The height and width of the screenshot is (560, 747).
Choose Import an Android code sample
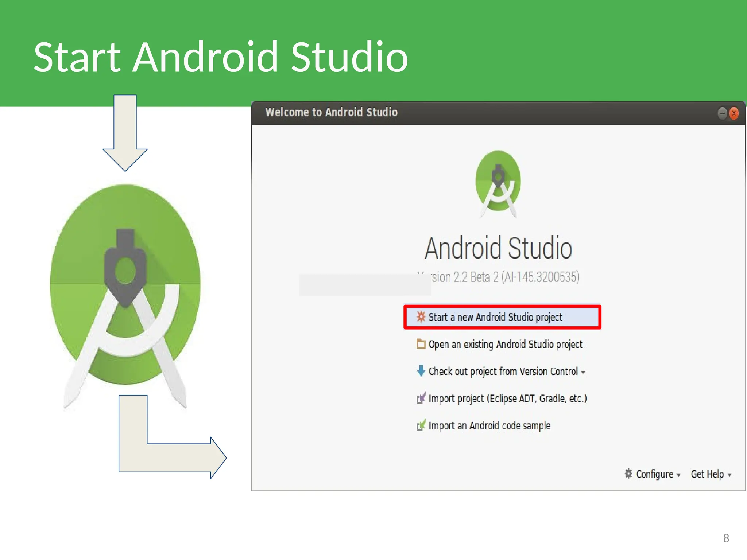pos(484,425)
